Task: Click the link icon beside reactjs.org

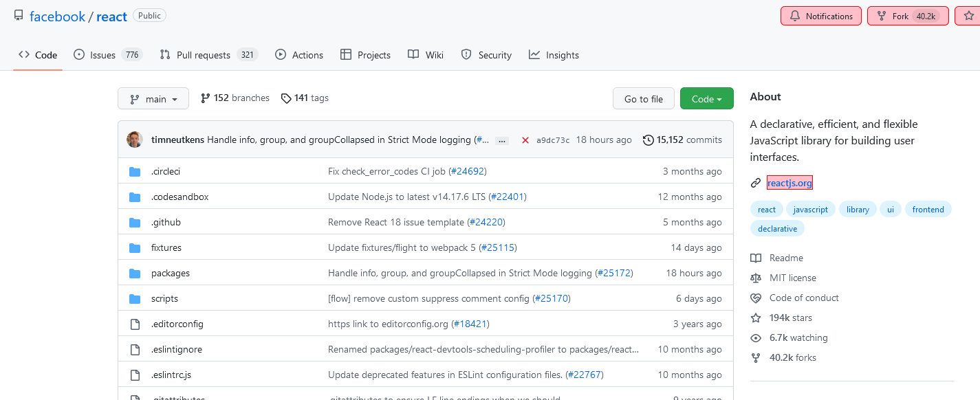Action: coord(755,182)
